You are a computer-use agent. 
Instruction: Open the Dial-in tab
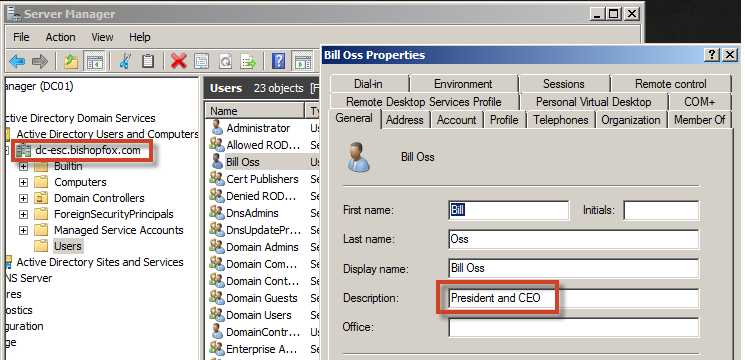click(368, 84)
